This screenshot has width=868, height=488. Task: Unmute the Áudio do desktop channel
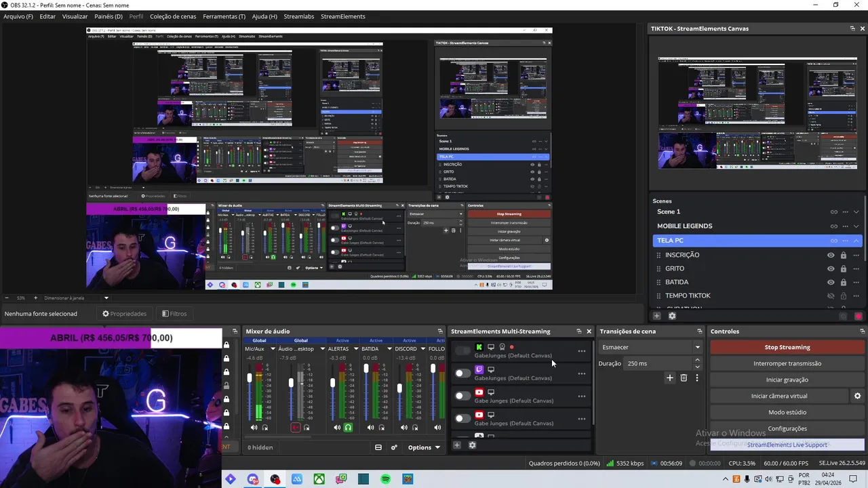[296, 428]
